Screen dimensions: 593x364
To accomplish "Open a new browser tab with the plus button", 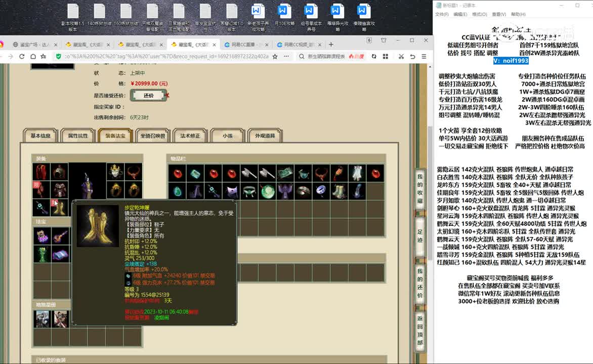I will click(x=331, y=44).
